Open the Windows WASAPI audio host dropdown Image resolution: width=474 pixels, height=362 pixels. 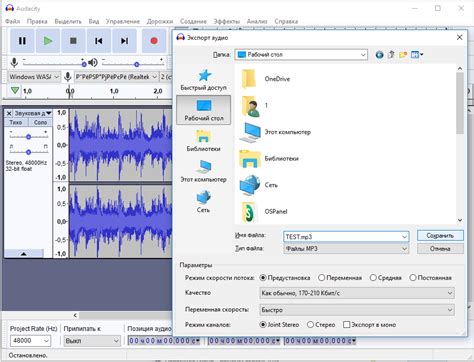[34, 77]
